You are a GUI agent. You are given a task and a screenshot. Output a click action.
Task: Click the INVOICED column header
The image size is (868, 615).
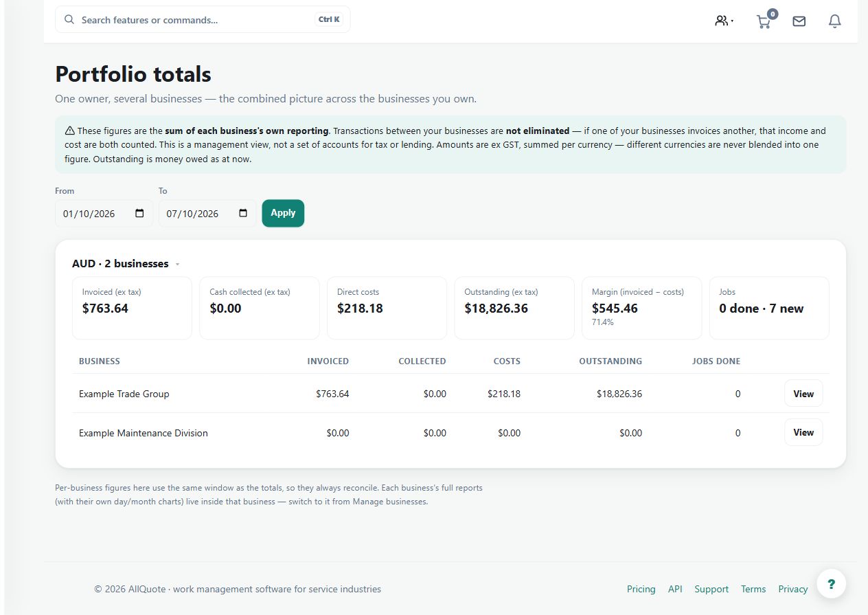tap(328, 361)
